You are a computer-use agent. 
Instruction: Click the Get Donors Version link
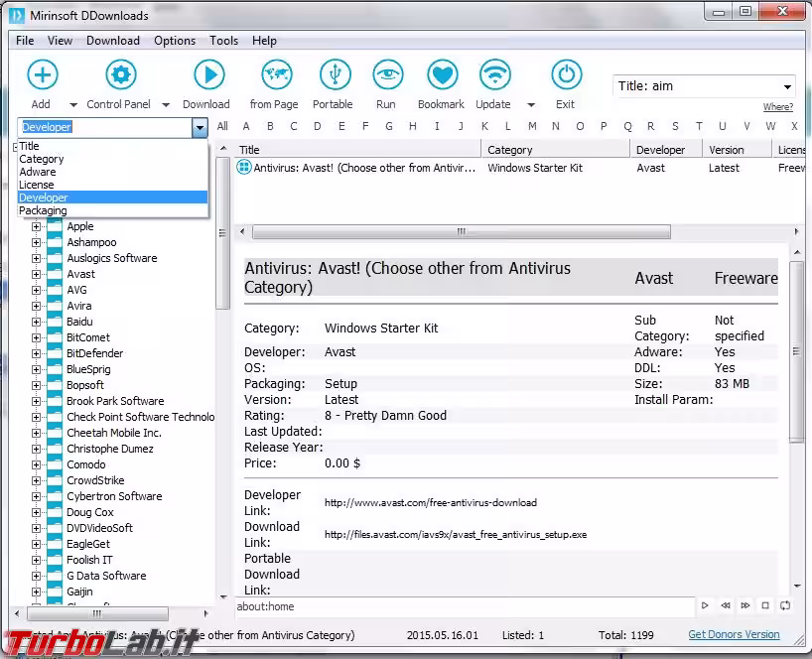click(734, 634)
